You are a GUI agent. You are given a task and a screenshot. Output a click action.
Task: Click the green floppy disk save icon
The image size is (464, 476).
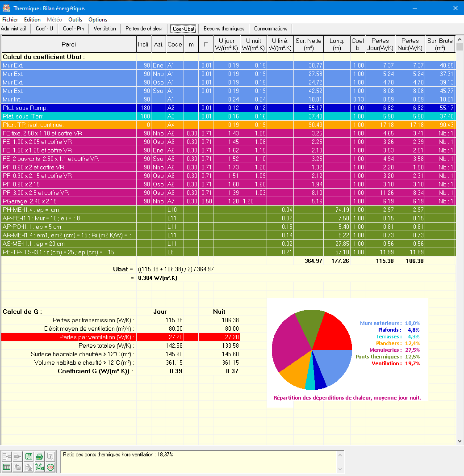(x=29, y=456)
